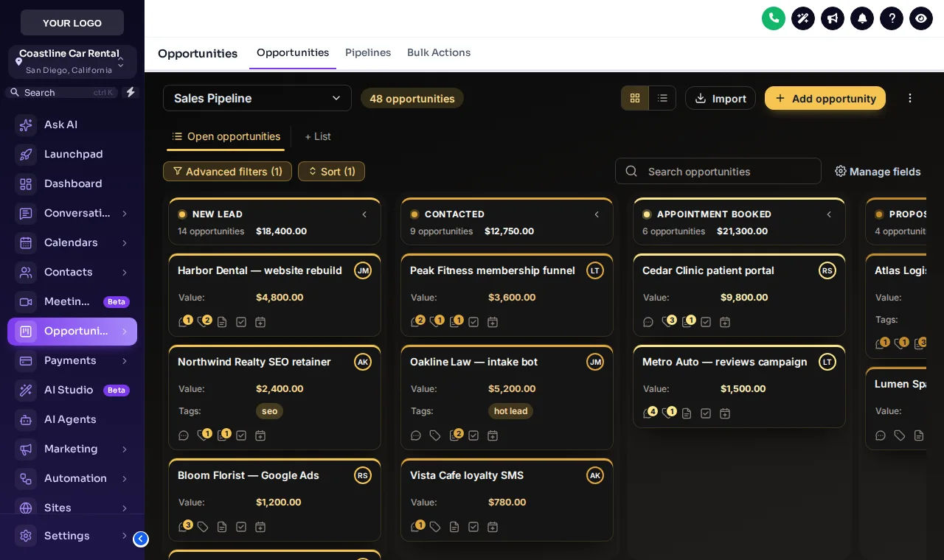944x560 pixels.
Task: Open Meetings Beta in the sidebar
Action: [72, 301]
